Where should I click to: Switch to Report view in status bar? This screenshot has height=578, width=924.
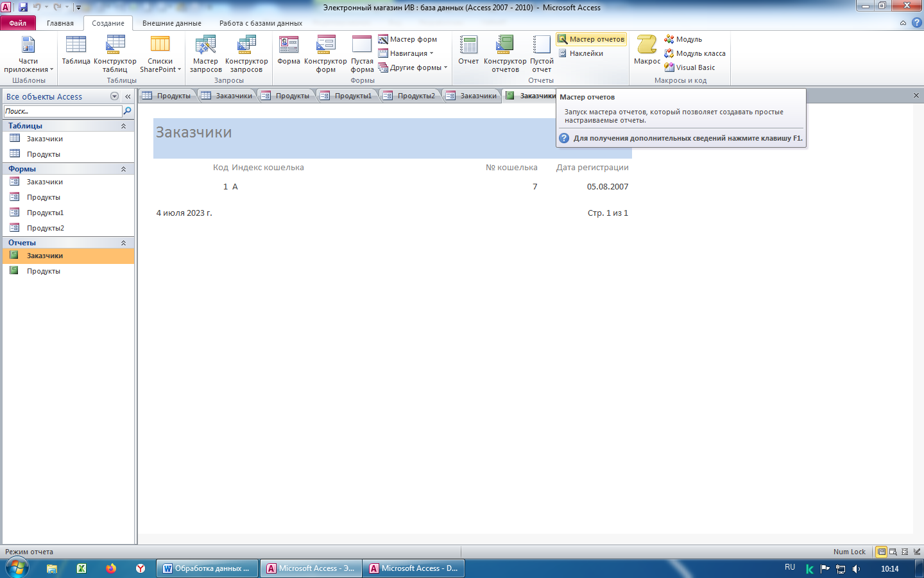point(882,552)
